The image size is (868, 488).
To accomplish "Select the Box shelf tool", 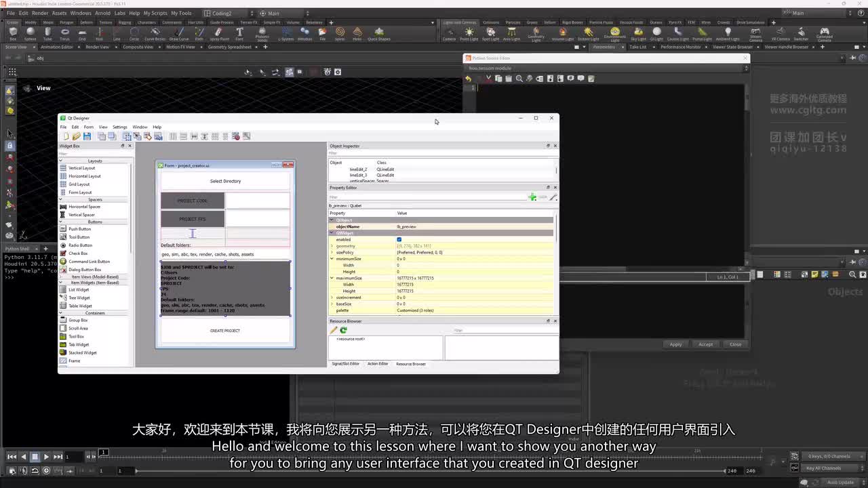I will click(12, 34).
